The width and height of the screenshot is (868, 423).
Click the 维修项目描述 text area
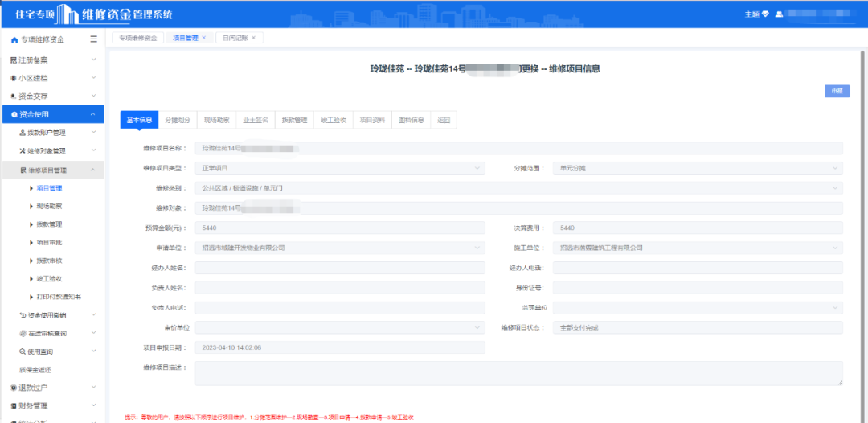(518, 373)
